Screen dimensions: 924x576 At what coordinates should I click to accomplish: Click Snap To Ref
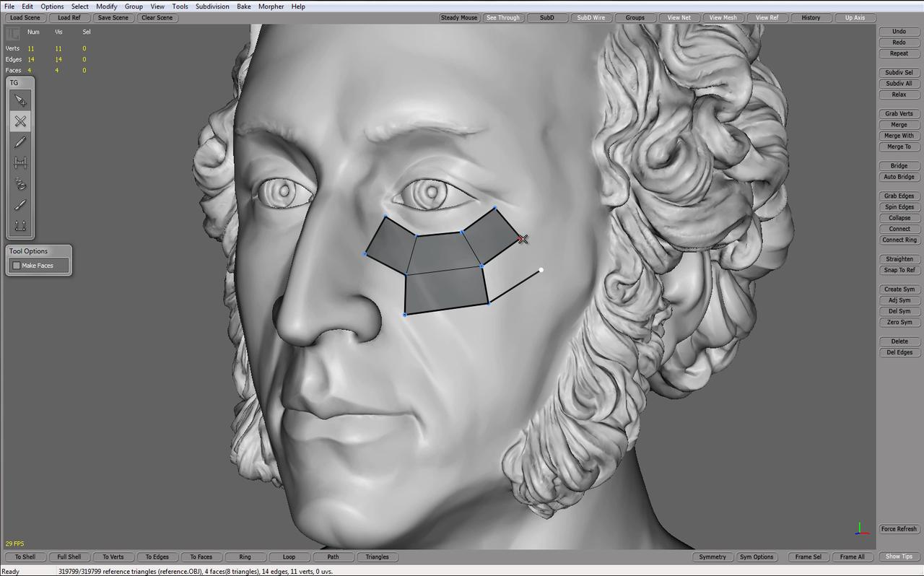coord(899,270)
